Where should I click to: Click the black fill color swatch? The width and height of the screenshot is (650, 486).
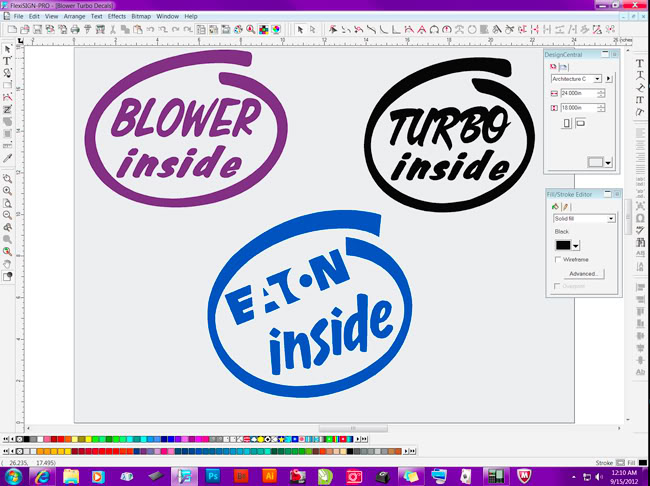(x=562, y=245)
